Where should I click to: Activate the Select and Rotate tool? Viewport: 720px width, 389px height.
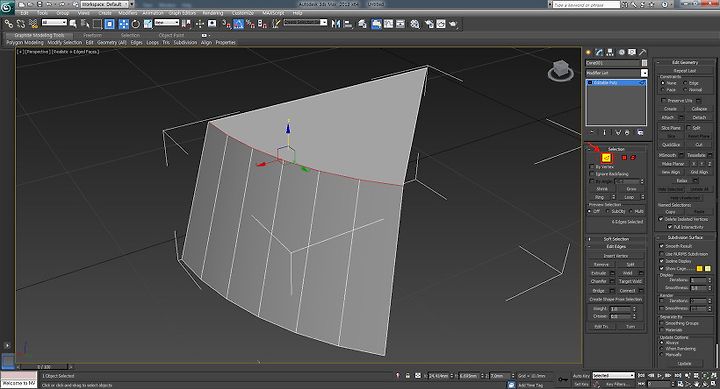pyautogui.click(x=135, y=24)
